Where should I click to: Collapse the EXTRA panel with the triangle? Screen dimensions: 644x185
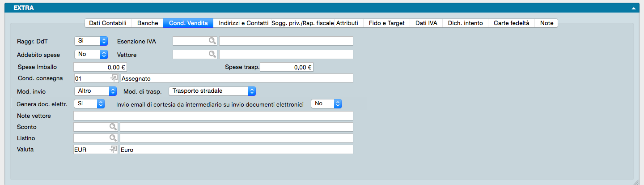pos(633,8)
